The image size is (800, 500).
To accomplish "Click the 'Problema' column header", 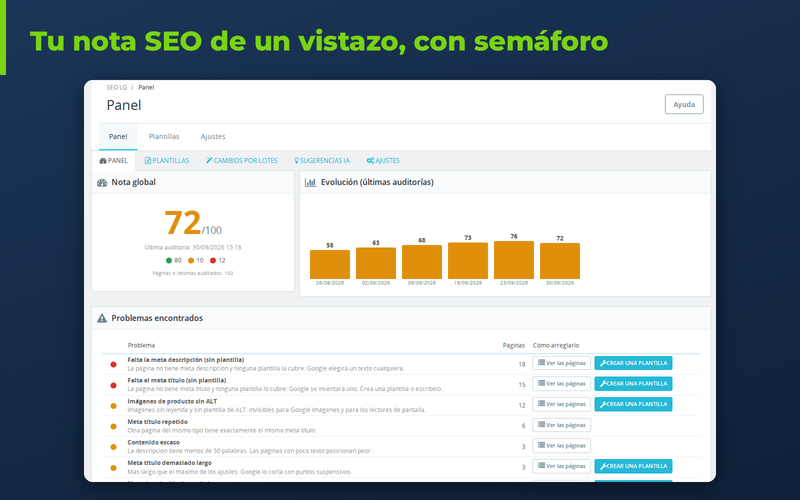I will pos(141,345).
